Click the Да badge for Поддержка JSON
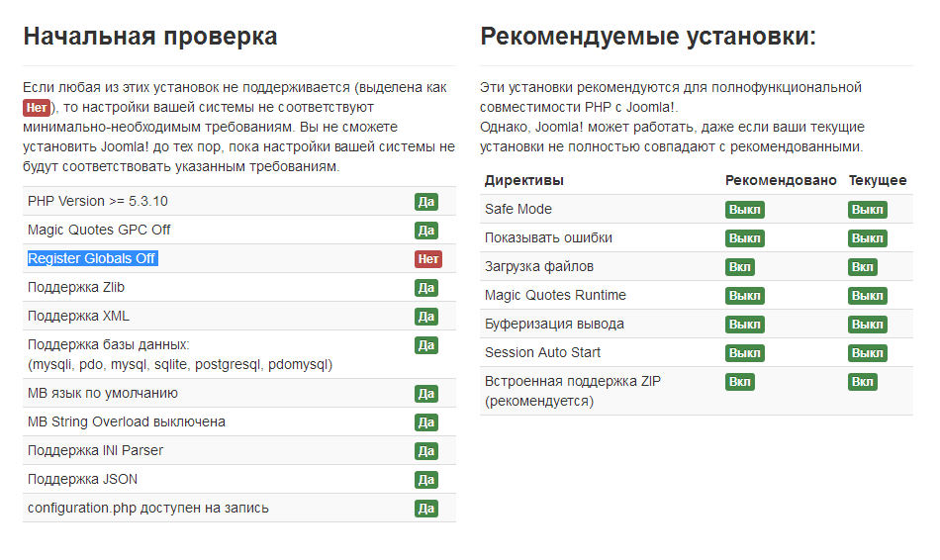940x560 pixels. 426,480
